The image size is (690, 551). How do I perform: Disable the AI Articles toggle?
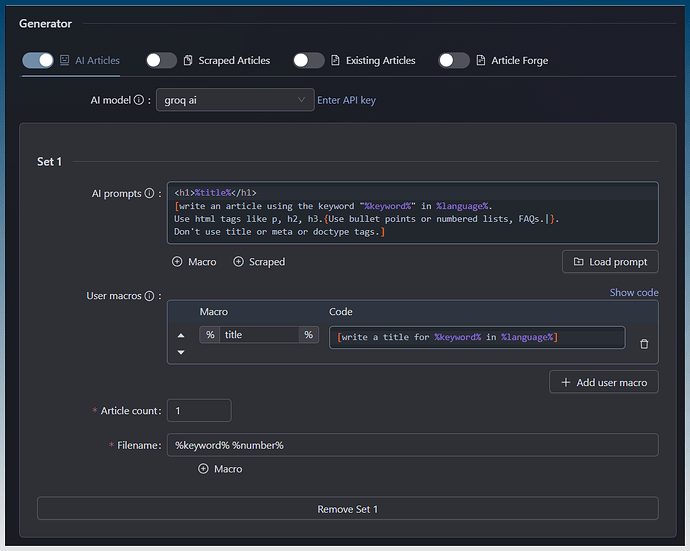pos(38,60)
